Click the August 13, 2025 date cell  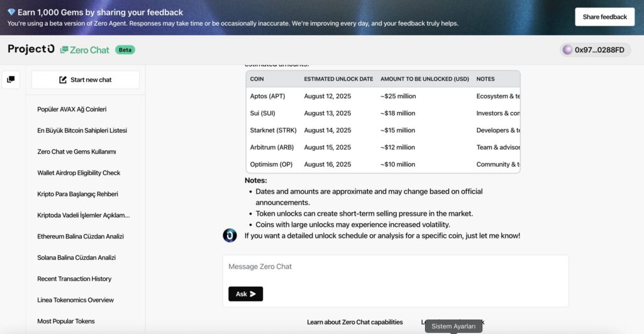[x=327, y=113]
